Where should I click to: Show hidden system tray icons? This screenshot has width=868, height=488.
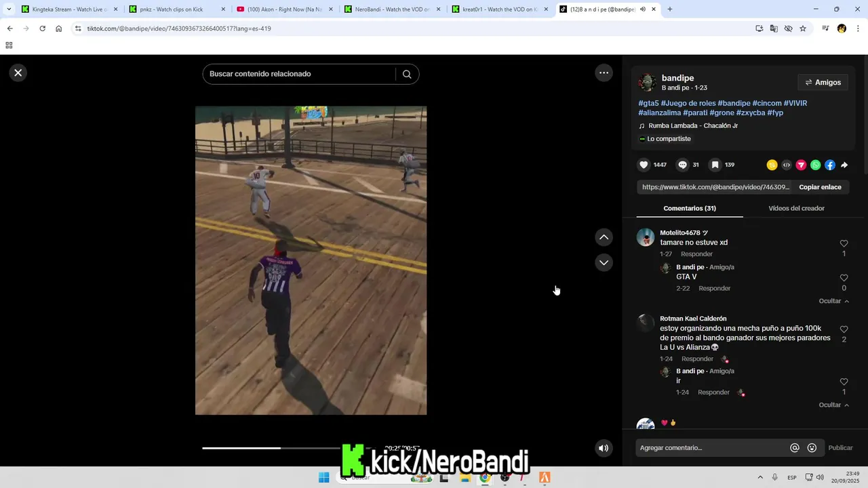pyautogui.click(x=759, y=477)
